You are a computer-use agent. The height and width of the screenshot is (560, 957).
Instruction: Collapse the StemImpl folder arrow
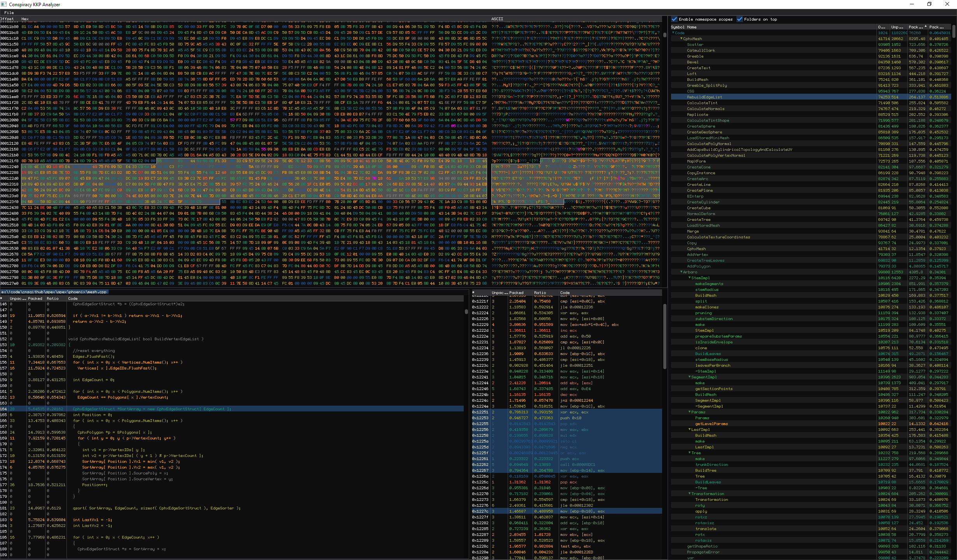click(x=690, y=278)
